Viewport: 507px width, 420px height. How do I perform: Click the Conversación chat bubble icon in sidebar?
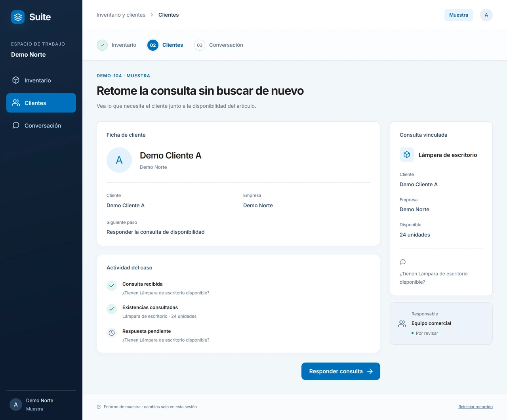[16, 125]
